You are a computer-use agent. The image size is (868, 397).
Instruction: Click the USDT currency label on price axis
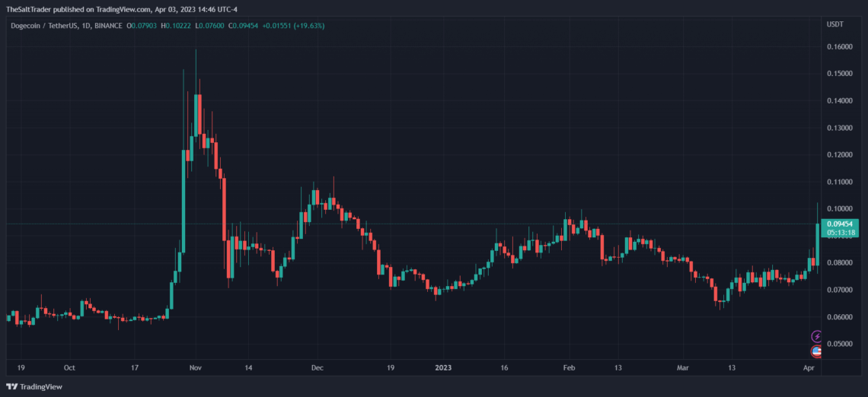click(834, 24)
